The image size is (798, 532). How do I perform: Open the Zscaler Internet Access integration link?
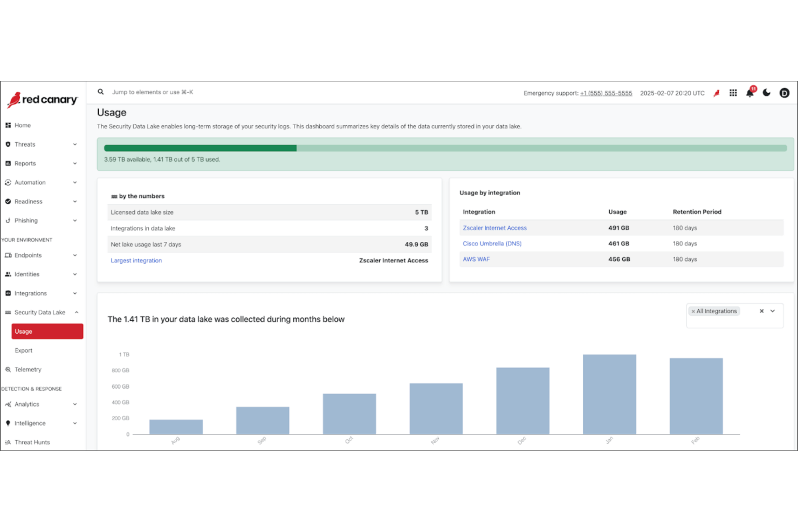(x=494, y=227)
